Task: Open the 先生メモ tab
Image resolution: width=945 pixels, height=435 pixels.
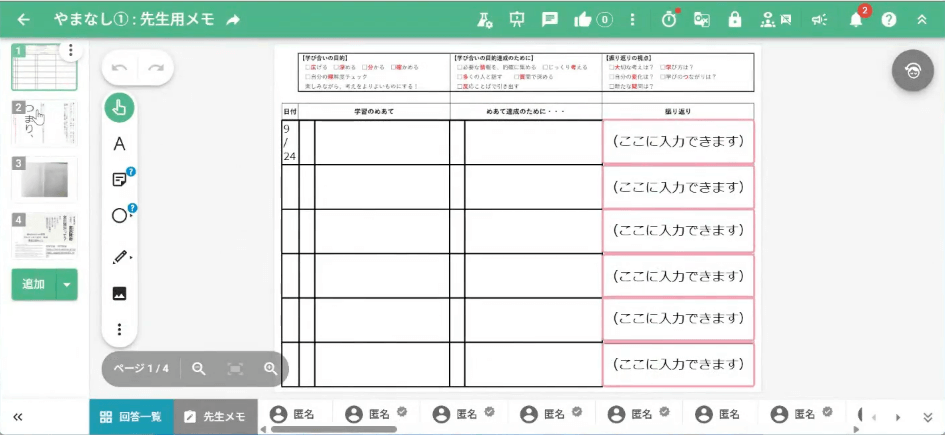Action: (216, 416)
